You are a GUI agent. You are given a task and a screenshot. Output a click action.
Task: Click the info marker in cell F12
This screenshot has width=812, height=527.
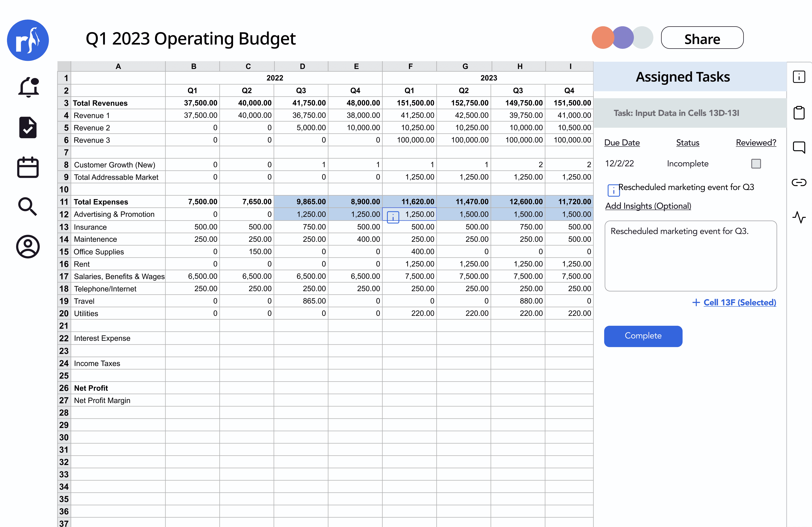[393, 217]
